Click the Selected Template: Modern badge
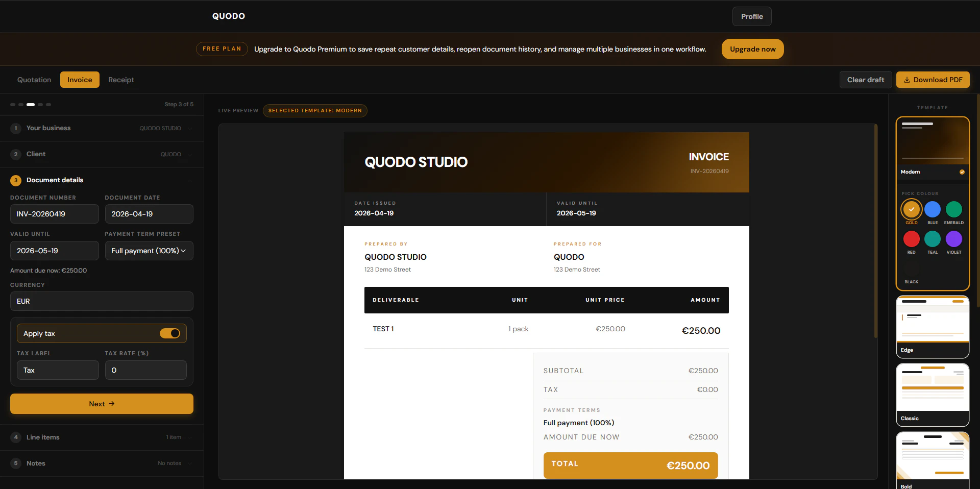The height and width of the screenshot is (489, 980). click(x=315, y=111)
